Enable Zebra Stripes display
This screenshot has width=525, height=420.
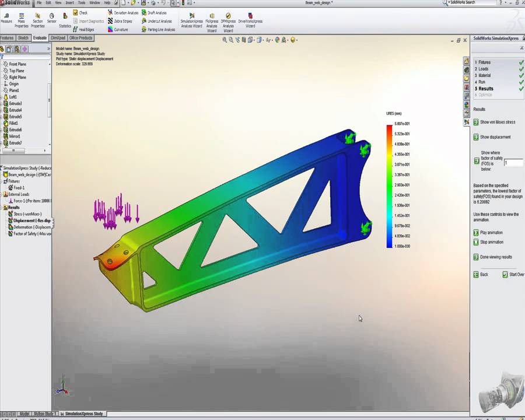click(120, 21)
